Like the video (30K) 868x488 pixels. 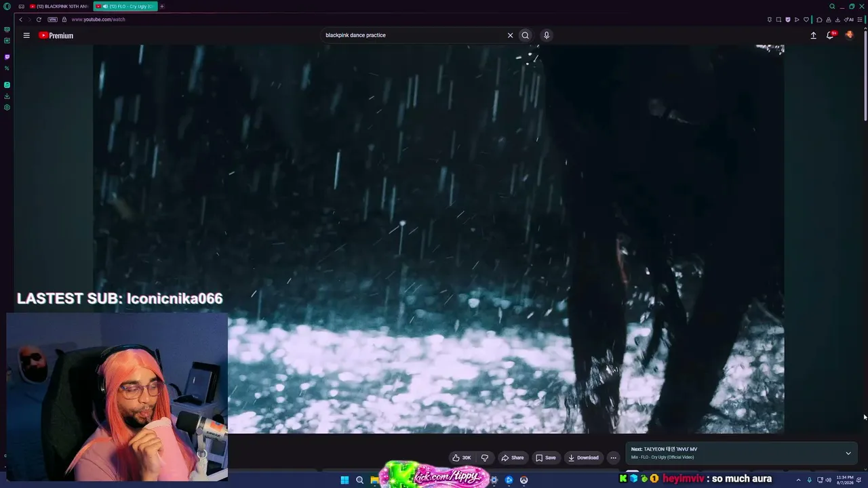point(462,457)
